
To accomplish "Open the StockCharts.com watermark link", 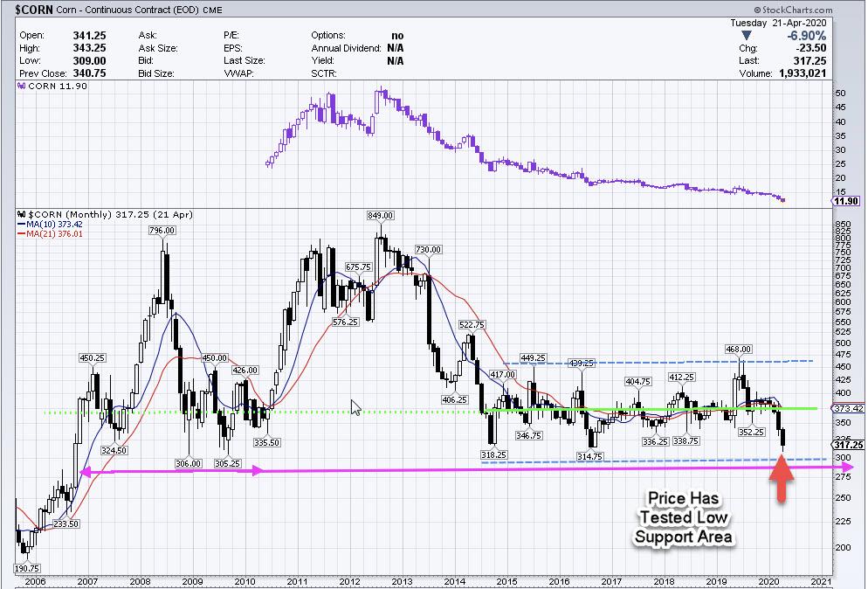I will coord(822,9).
